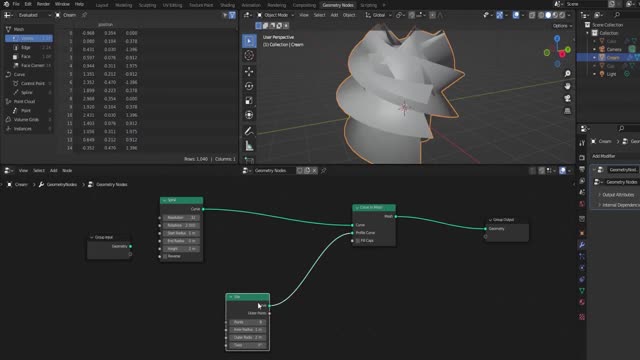Screen dimensions: 640x360
Task: Select the Move tool
Action: 249,71
